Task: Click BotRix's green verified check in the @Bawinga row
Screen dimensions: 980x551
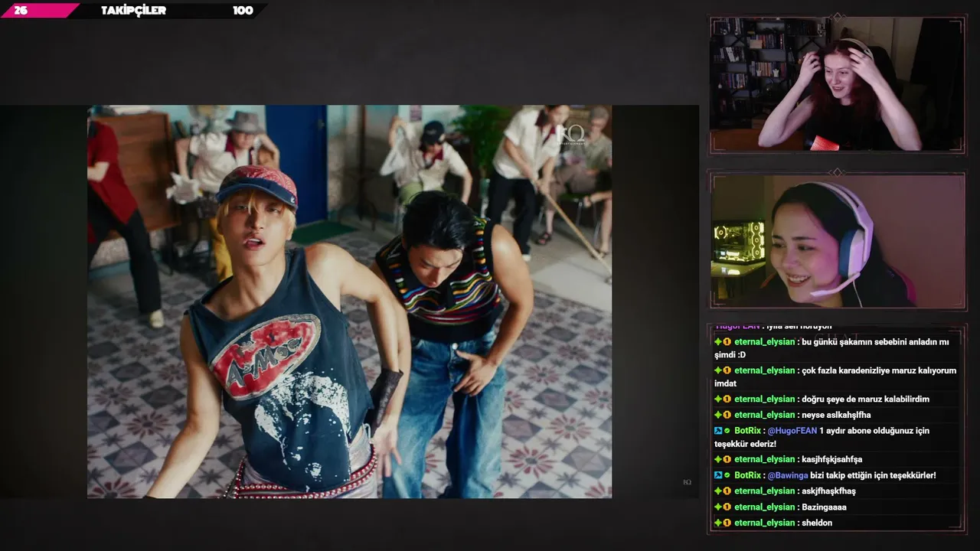Action: (x=727, y=475)
